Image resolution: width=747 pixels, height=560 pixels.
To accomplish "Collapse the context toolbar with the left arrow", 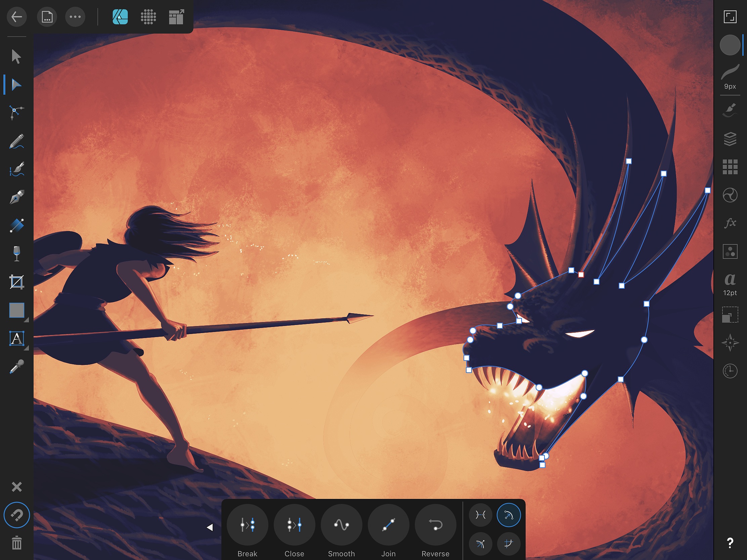I will coord(210,527).
